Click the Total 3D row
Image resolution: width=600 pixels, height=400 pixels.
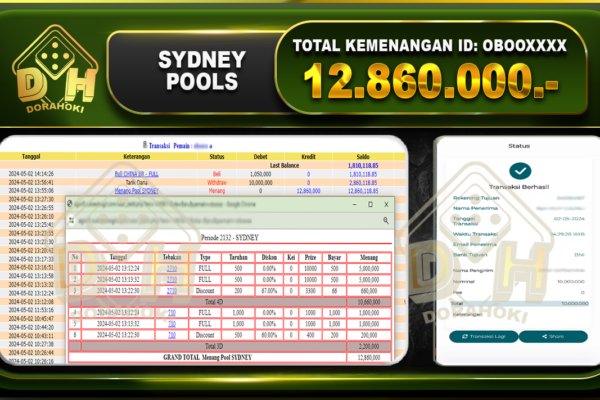230,346
